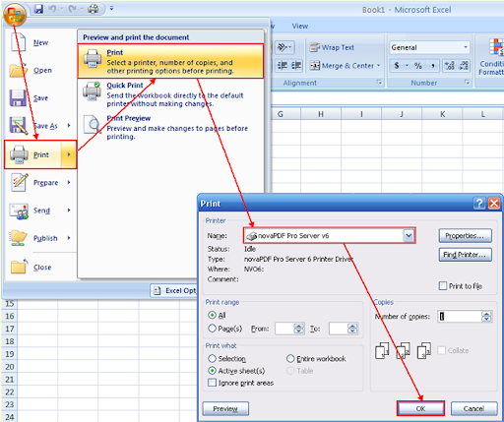Click the percent style number format icon
This screenshot has width=504, height=422.
click(x=417, y=66)
